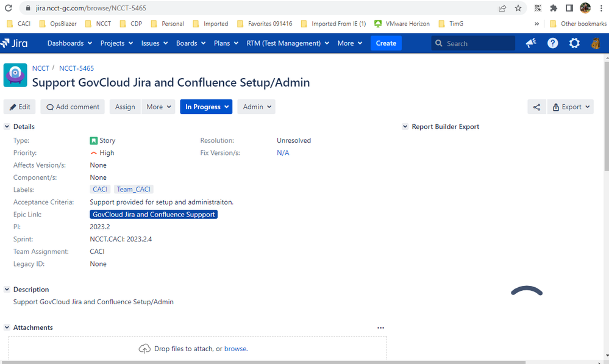Image resolution: width=609 pixels, height=364 pixels.
Task: Open the OpsBlazer bookmarks folder
Action: (x=58, y=24)
